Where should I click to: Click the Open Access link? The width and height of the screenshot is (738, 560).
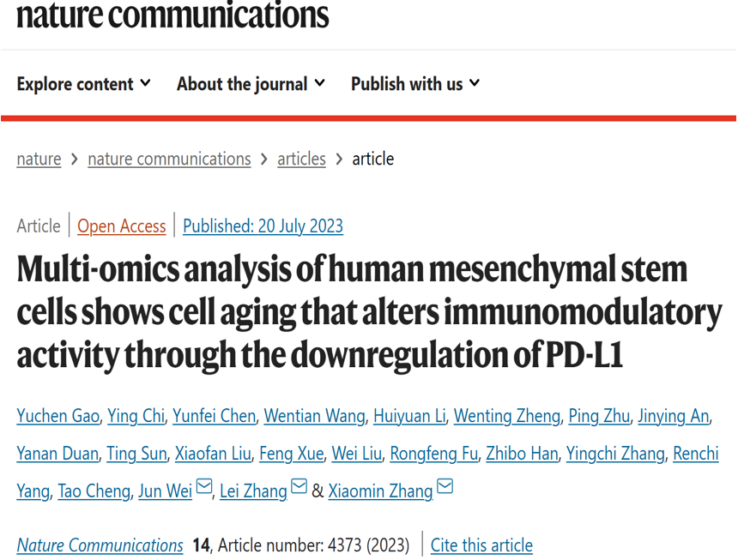tap(122, 226)
